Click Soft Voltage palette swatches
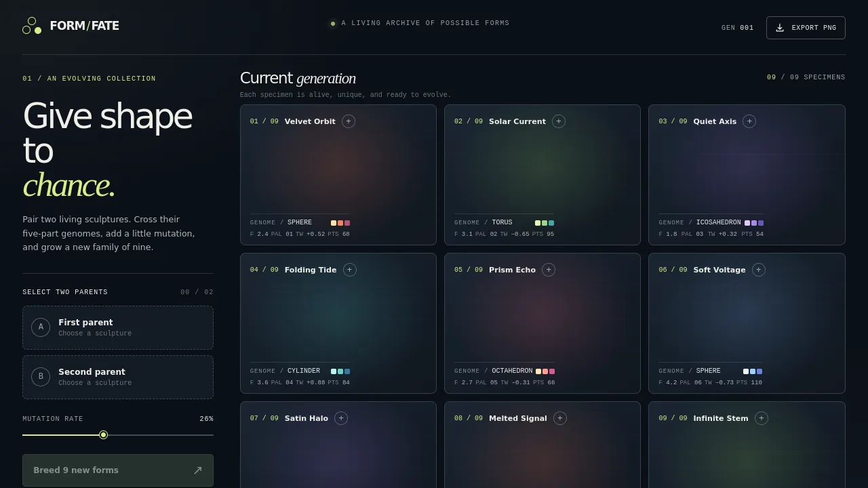 753,371
